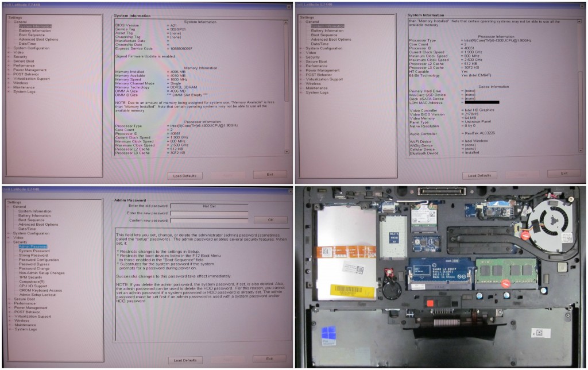
Task: Open Password Configuration under Security
Action: (38, 260)
